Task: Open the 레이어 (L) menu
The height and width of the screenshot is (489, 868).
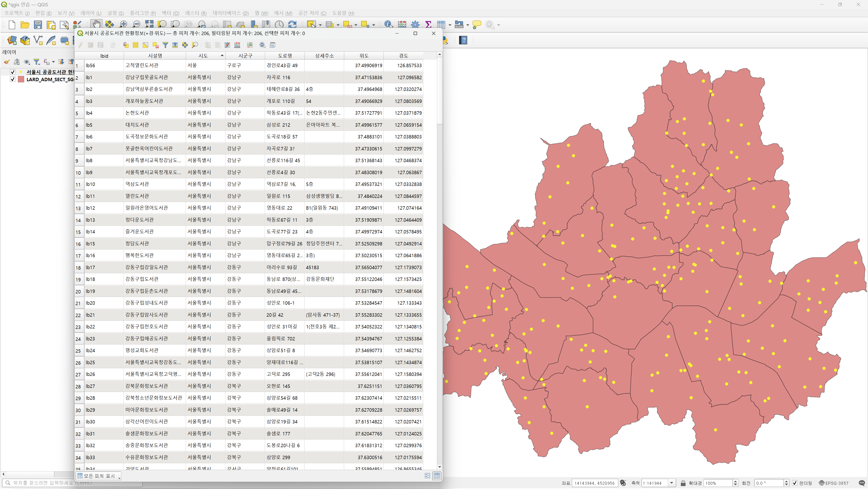Action: [x=91, y=13]
